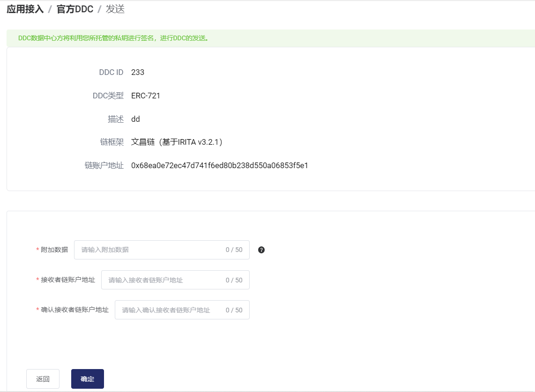Open 官方DDC breadcrumb link
Screen dimensions: 535x392
point(75,9)
